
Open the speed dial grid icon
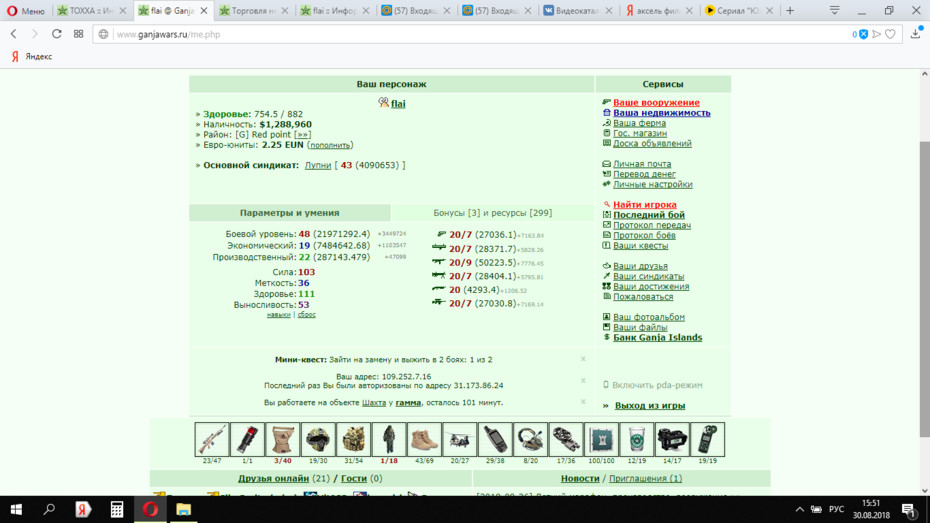pyautogui.click(x=78, y=34)
